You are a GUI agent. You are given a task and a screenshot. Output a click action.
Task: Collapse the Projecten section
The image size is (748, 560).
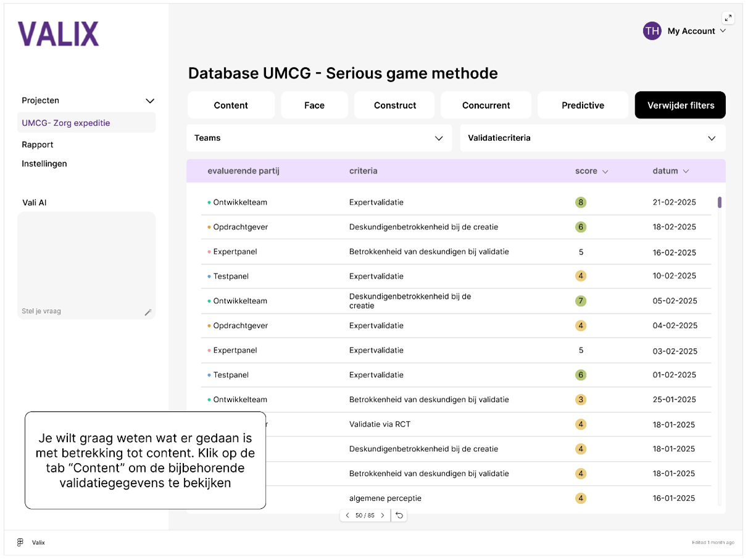click(149, 101)
